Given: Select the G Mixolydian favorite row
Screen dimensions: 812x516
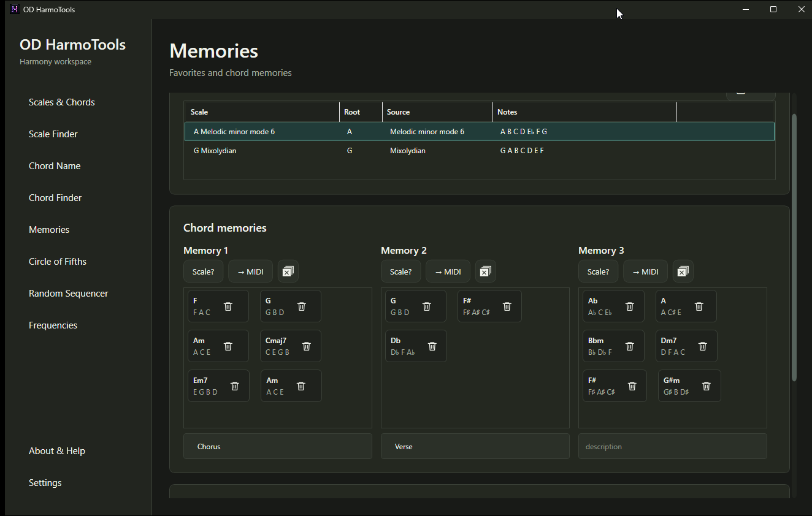Looking at the screenshot, I should click(480, 151).
